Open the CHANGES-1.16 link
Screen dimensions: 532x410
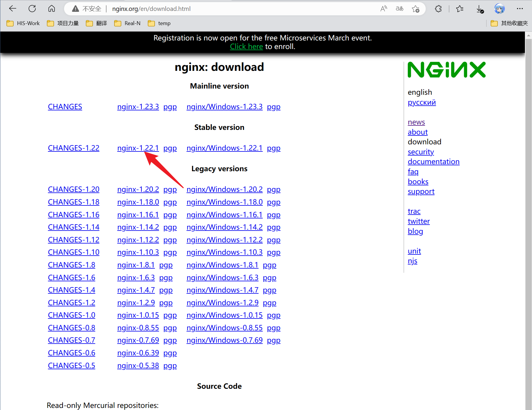click(74, 215)
